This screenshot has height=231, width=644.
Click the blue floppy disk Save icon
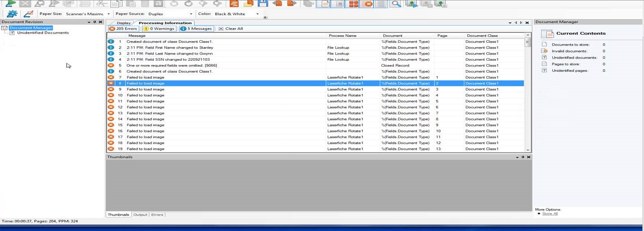pos(263,4)
